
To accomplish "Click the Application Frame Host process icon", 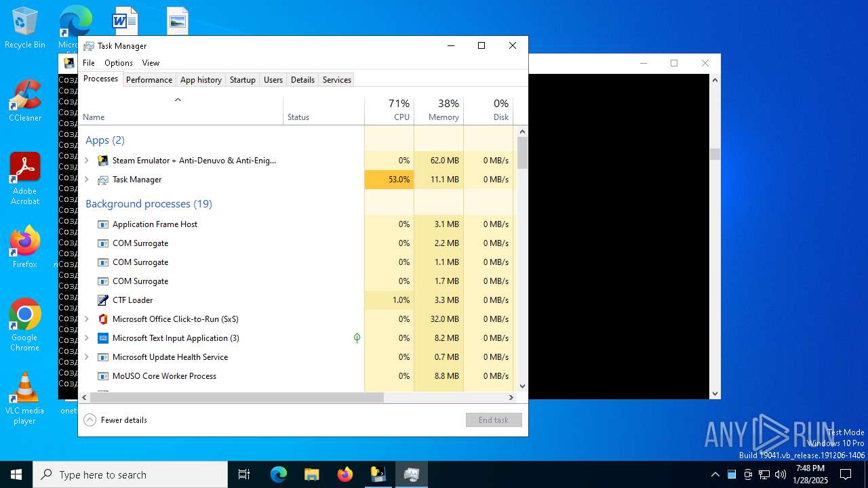I will [x=103, y=224].
